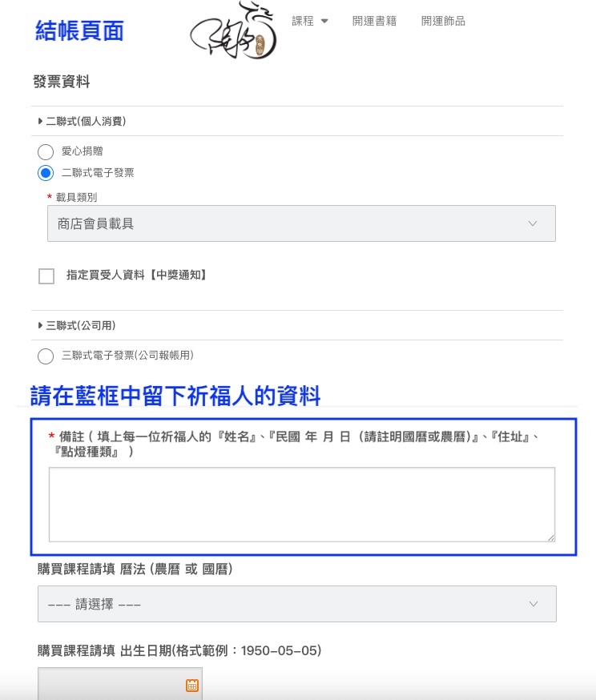
Task: Click the 結帳頁面 heading link
Action: (x=79, y=30)
